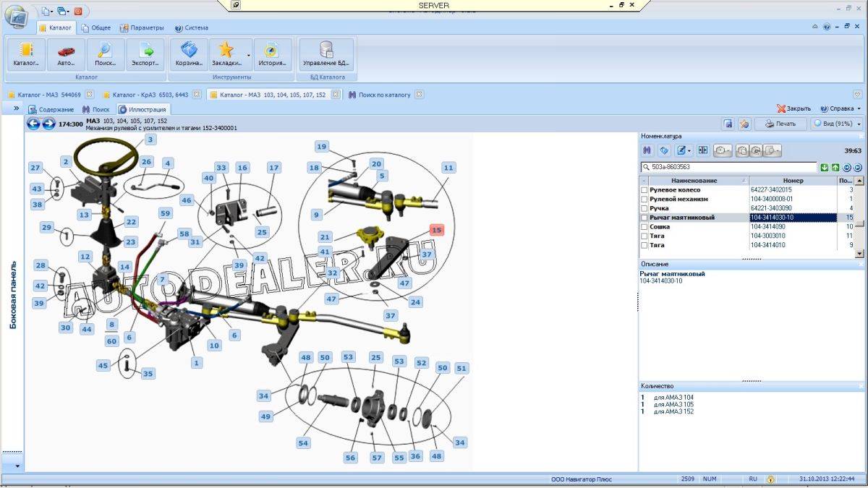The height and width of the screenshot is (488, 868).
Task: Check the Рулевое колесо row checkbox
Action: tap(644, 190)
